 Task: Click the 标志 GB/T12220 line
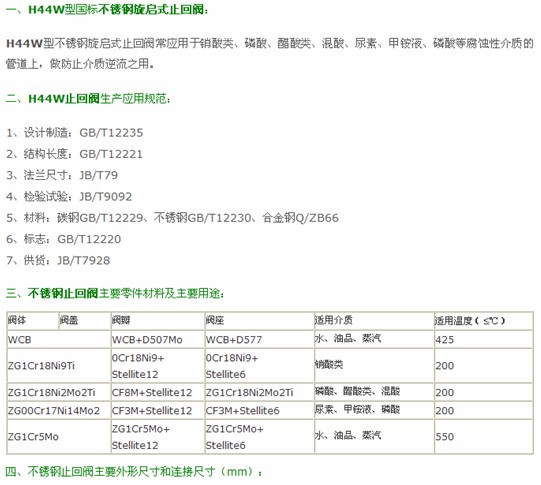[x=63, y=239]
